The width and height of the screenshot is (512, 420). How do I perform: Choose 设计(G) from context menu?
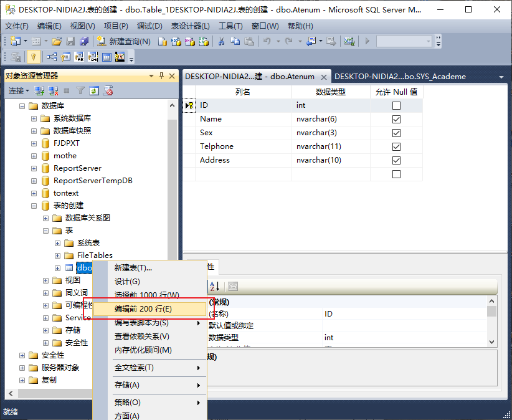click(x=150, y=281)
